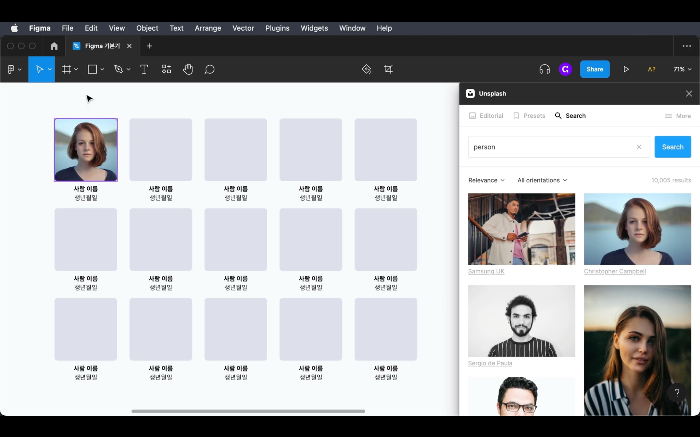Expand the Pen tool options arrow
Screen dimensions: 700x437
(x=129, y=69)
